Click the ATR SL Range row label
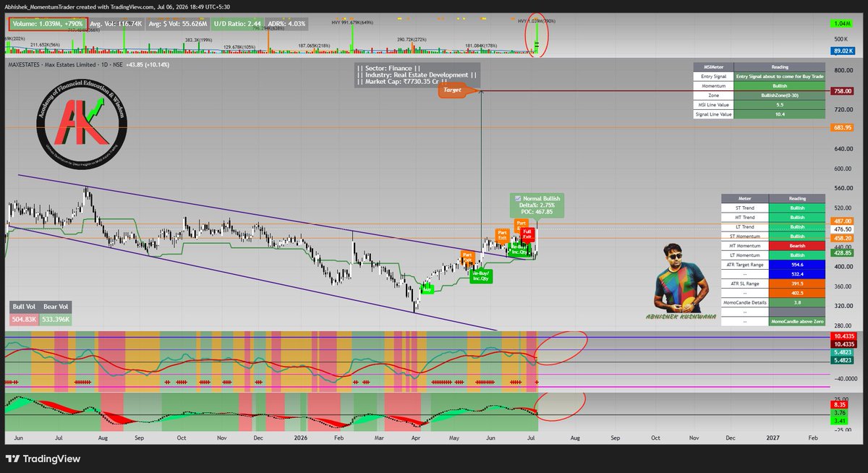868x473 pixels. 744,284
